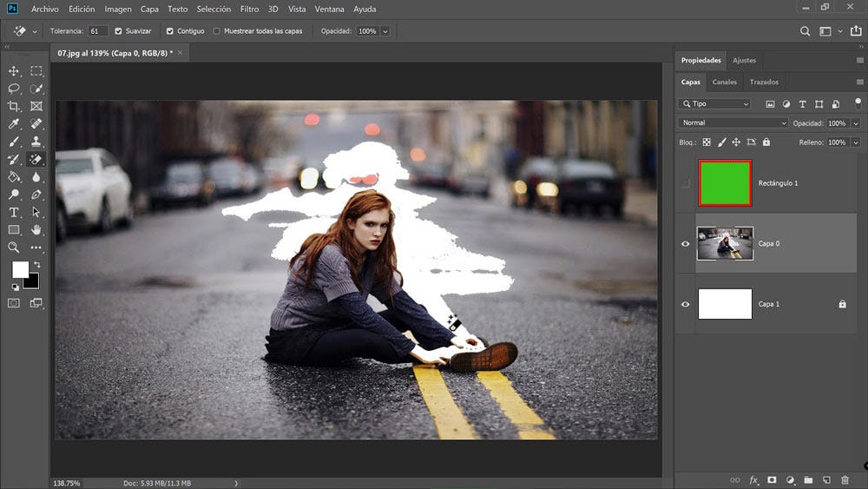This screenshot has height=489, width=868.
Task: Toggle lock all
Action: (766, 142)
